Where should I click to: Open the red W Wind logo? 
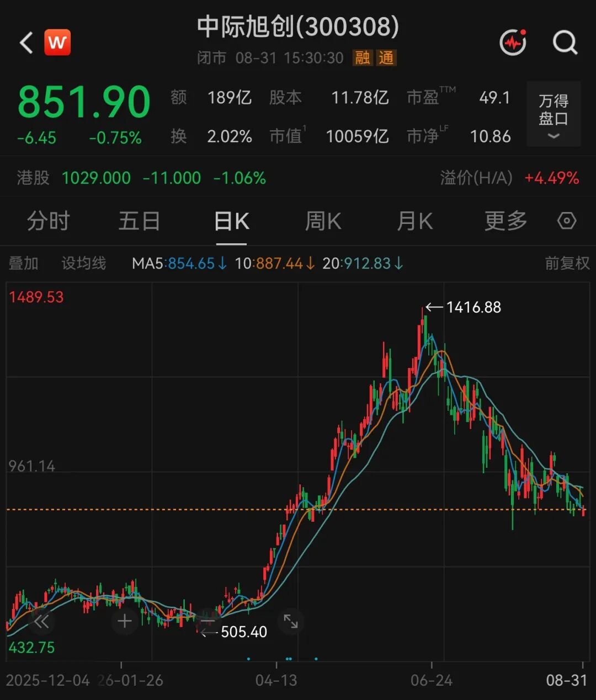pos(57,42)
